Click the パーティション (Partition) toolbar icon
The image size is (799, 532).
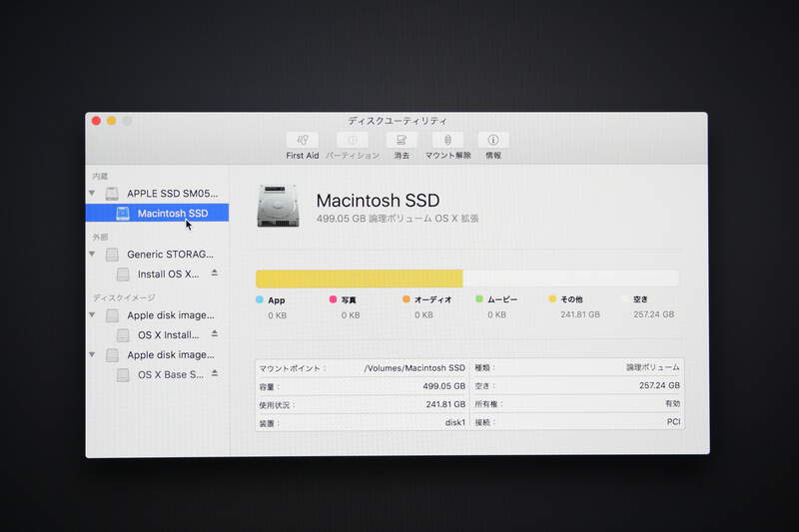coord(352,141)
